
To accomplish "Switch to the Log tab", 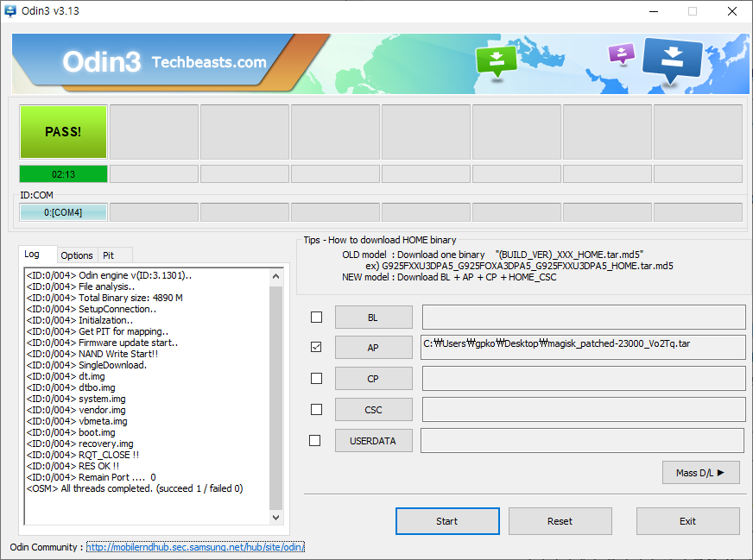I will tap(37, 254).
